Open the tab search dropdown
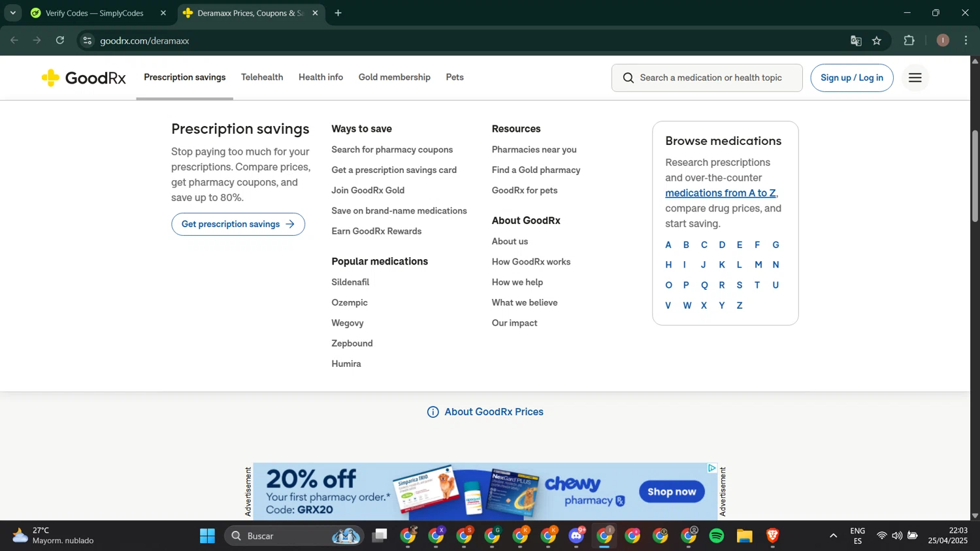This screenshot has height=551, width=980. point(12,13)
